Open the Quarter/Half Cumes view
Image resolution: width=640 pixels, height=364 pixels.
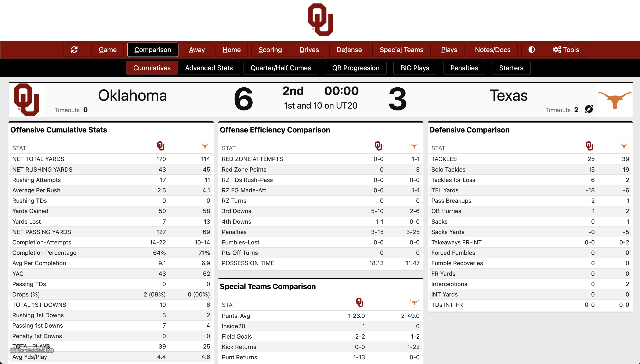coord(281,68)
